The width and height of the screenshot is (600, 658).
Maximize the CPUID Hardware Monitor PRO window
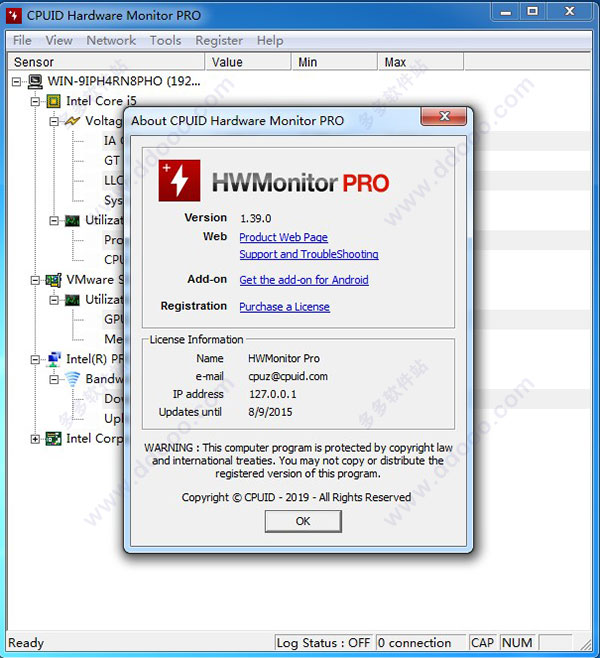click(x=533, y=12)
